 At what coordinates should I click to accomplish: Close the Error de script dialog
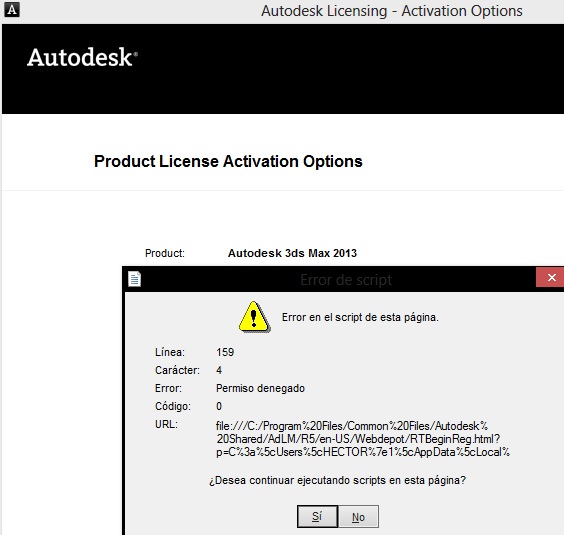(x=551, y=277)
